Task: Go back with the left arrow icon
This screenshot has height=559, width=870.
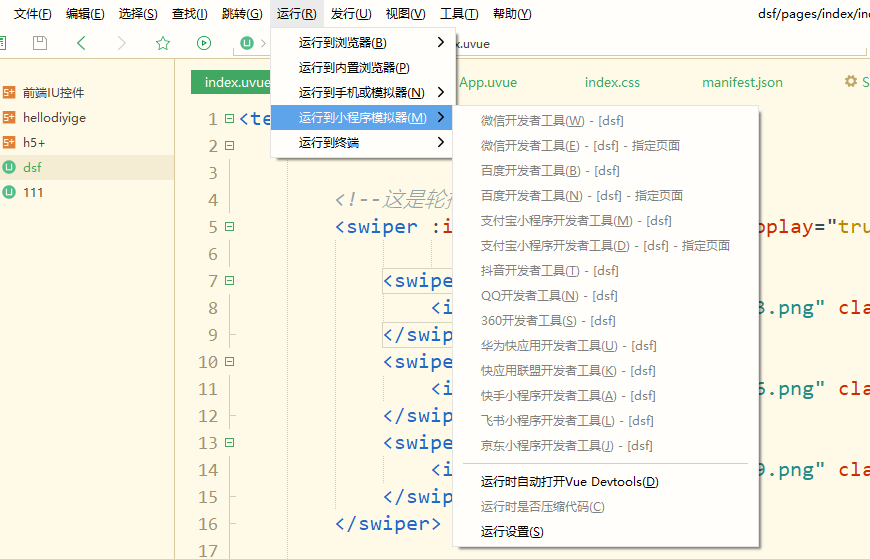Action: click(81, 43)
